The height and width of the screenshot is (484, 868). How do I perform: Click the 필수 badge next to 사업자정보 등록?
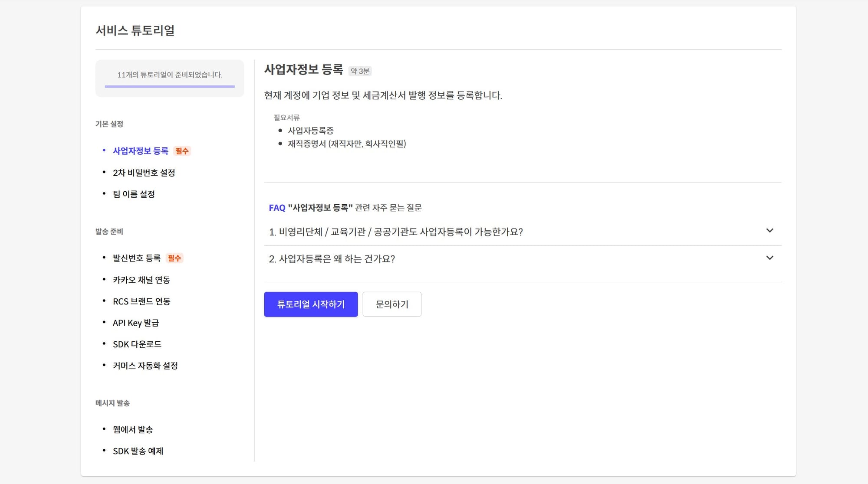pos(181,150)
